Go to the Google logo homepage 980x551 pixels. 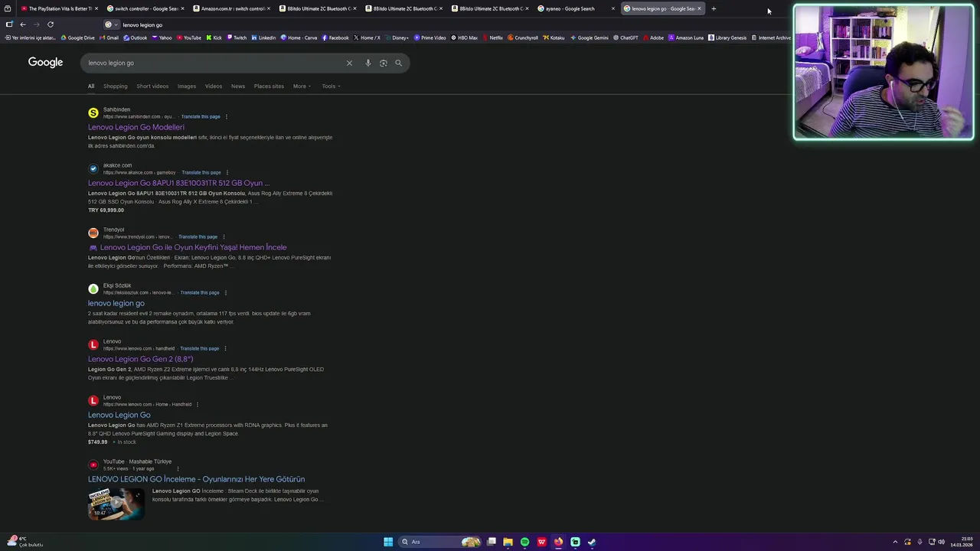pyautogui.click(x=45, y=63)
